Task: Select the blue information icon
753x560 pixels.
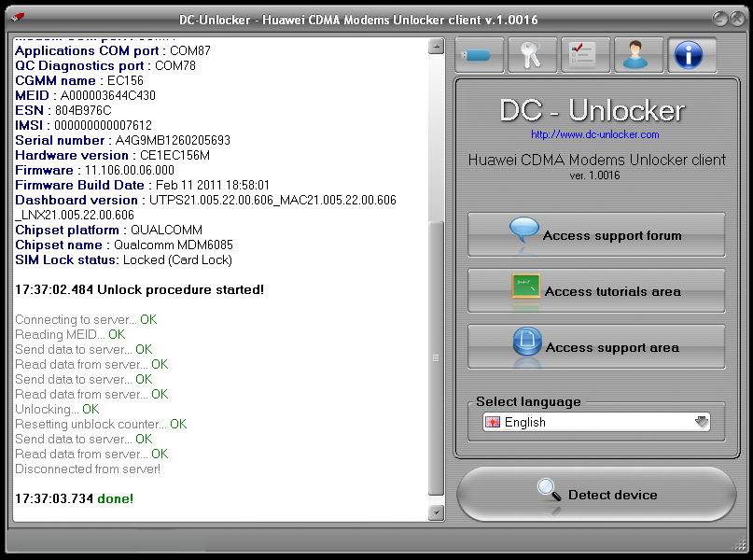Action: [x=690, y=54]
